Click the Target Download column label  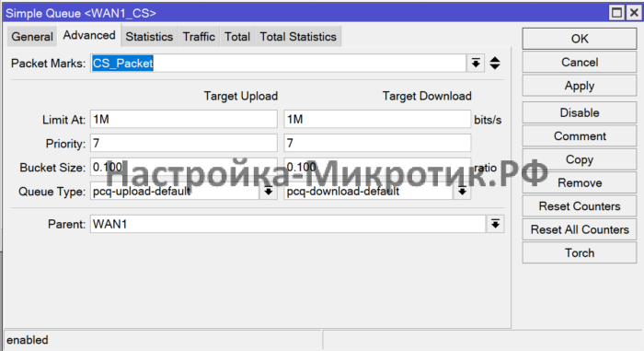427,96
